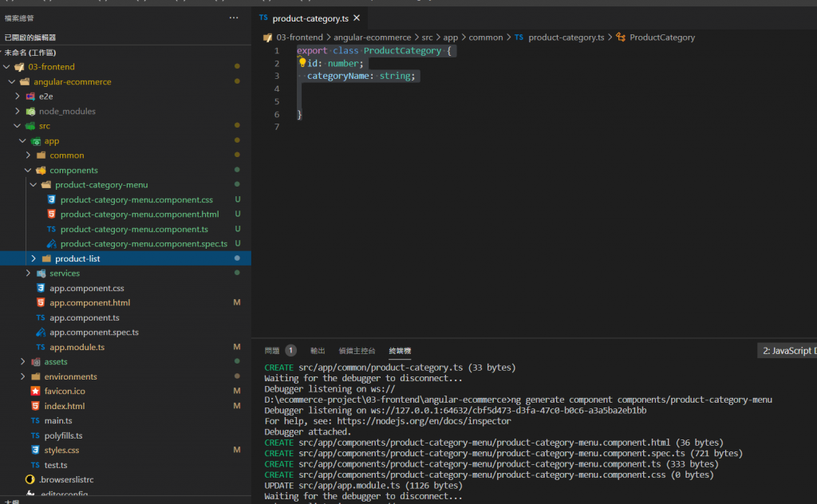The height and width of the screenshot is (504, 817).
Task: Expand the common folder chevron
Action: 28,156
